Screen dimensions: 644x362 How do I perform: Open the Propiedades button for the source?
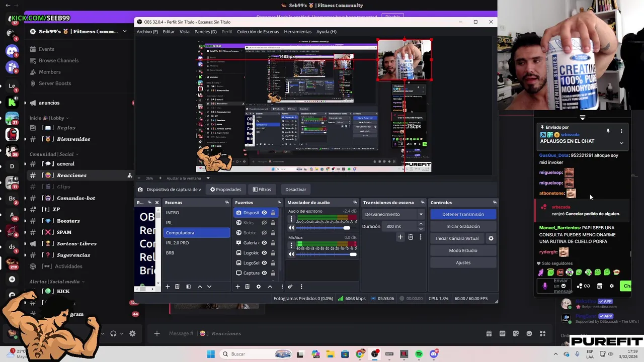click(225, 190)
